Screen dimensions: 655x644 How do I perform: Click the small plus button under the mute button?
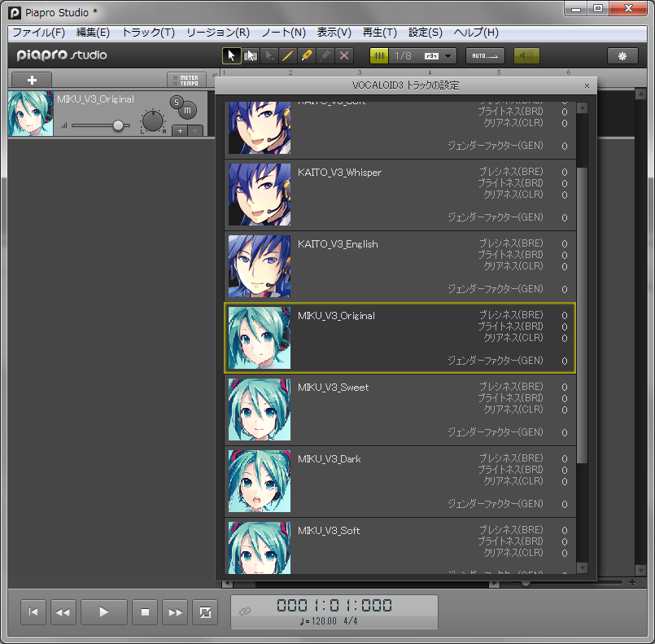(180, 131)
